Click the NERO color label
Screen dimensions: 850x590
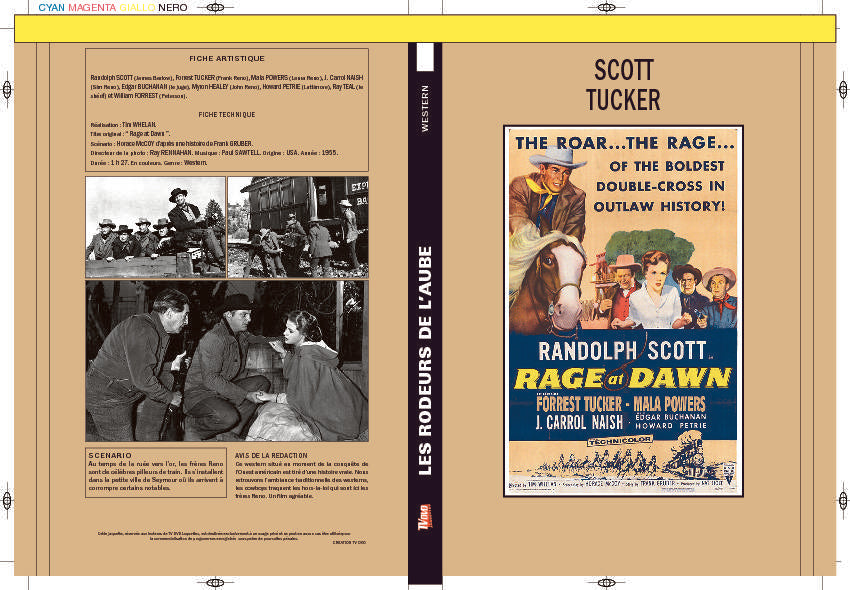point(173,8)
